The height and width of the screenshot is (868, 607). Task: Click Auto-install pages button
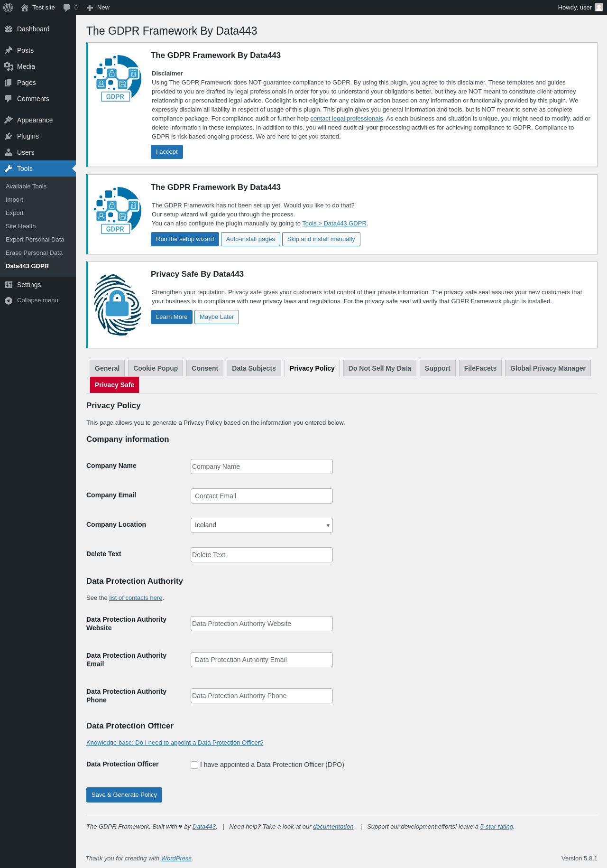pos(250,239)
